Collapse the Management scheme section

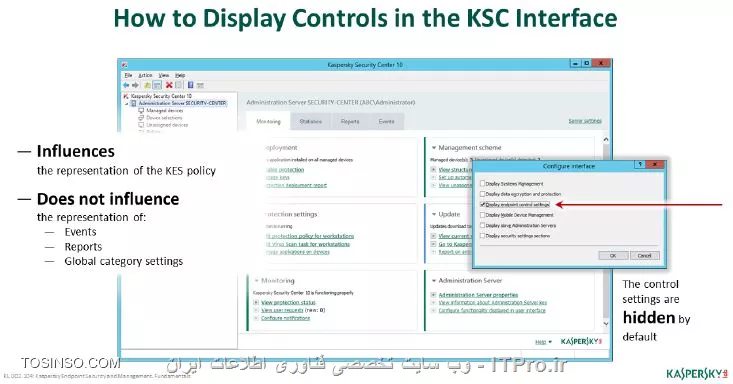point(434,148)
